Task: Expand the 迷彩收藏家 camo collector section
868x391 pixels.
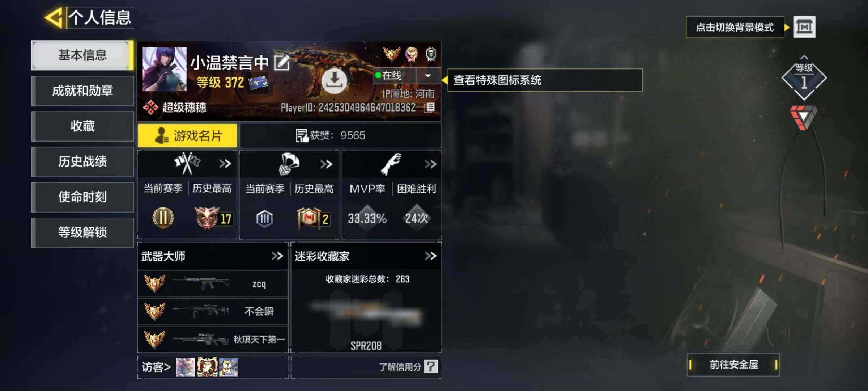Action: pos(430,256)
